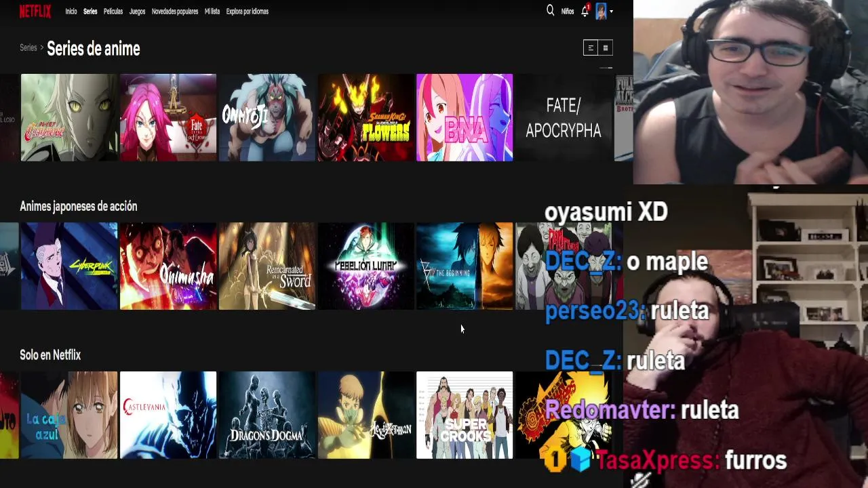Open the Dragon's Dogma card
Screen dimensions: 868x488
pos(267,415)
